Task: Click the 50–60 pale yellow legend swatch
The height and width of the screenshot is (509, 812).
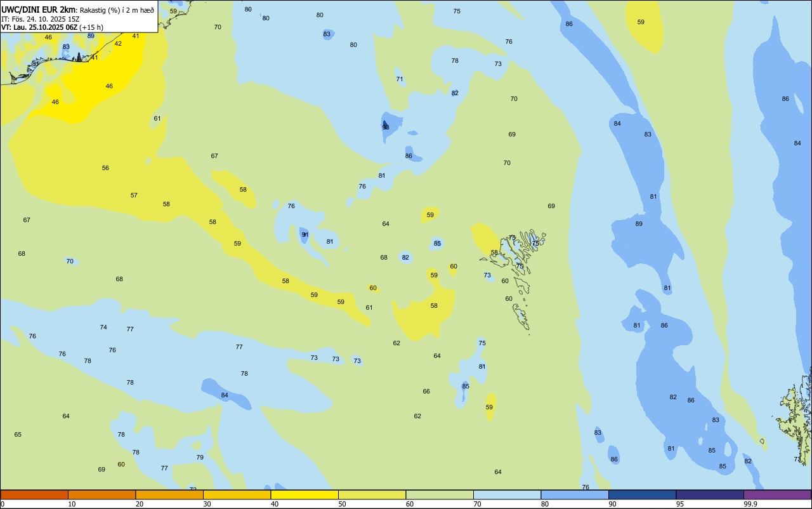Action: 372,494
